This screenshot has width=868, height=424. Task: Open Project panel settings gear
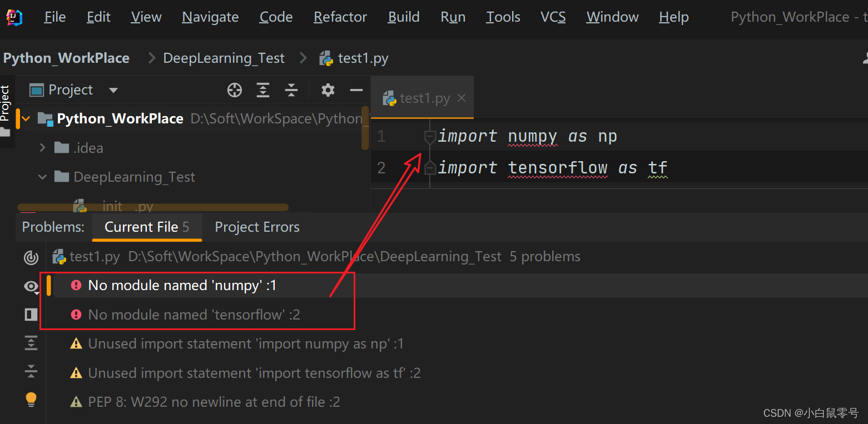[x=328, y=90]
